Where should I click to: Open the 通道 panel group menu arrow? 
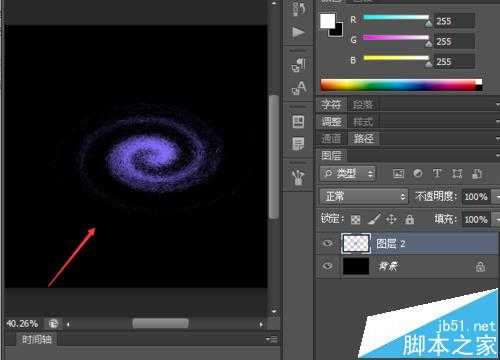point(497,138)
